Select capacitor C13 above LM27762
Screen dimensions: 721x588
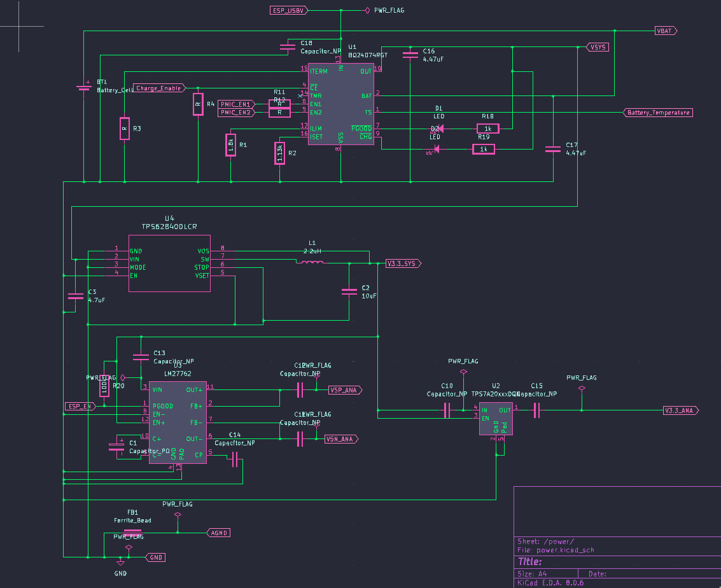click(x=141, y=357)
